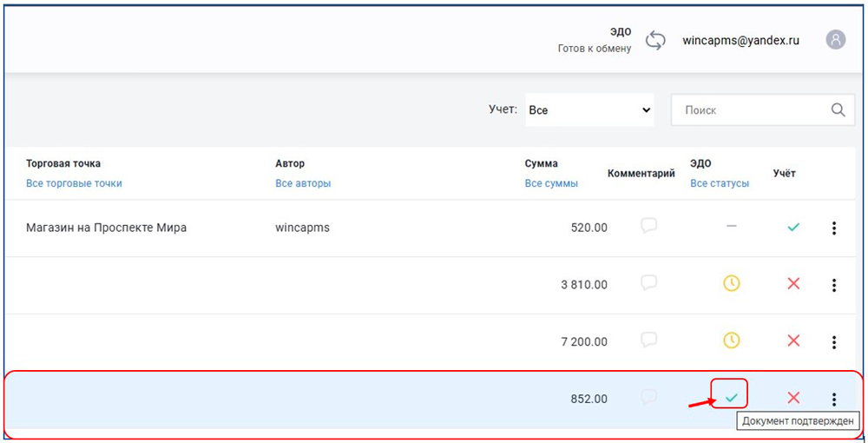Click the EDO sync arrows icon
The height and width of the screenshot is (443, 868).
pyautogui.click(x=655, y=40)
